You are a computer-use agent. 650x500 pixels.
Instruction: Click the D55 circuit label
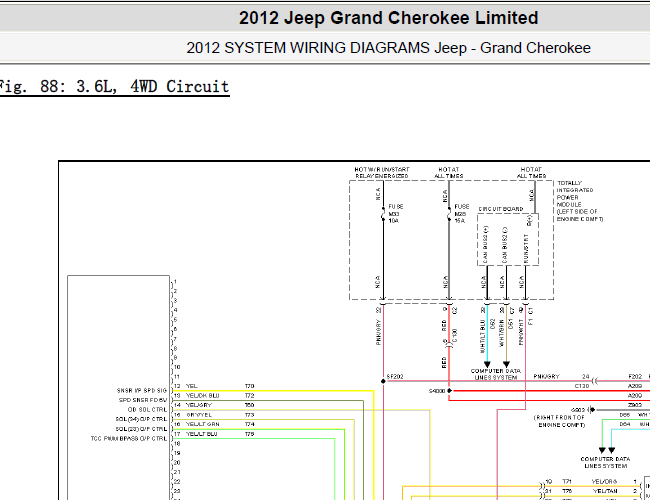tap(625, 415)
